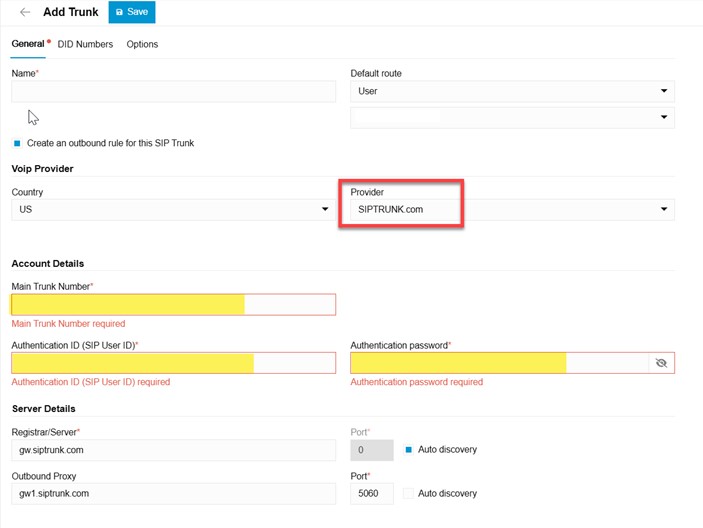Viewport: 703px width, 528px height.
Task: Click the 'Voip Provider' section heading
Action: click(x=42, y=169)
